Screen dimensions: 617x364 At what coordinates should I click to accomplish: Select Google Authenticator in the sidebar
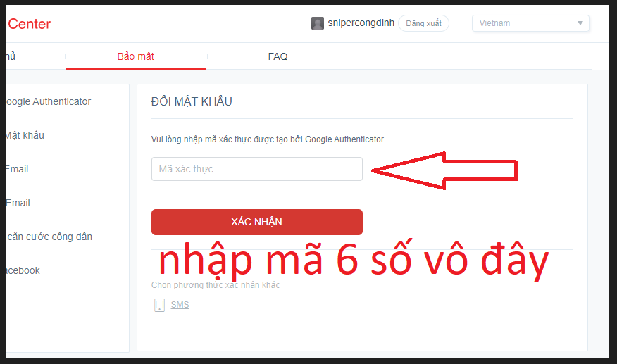coord(48,101)
